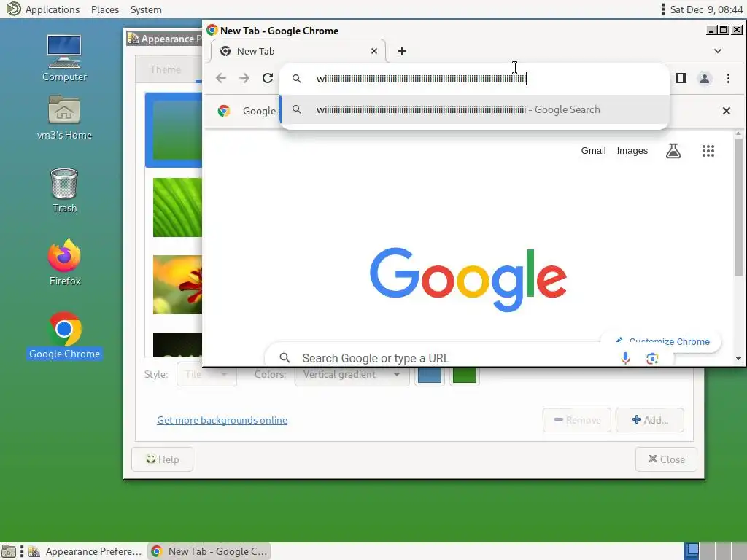Open a new tab with plus button
747x560 pixels.
click(x=402, y=51)
